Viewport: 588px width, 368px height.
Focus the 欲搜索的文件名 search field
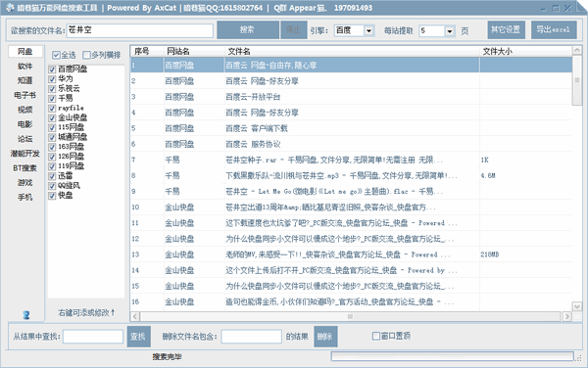pos(140,30)
